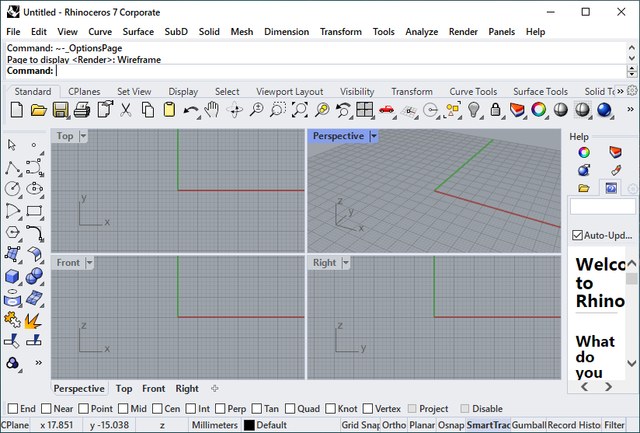Image resolution: width=640 pixels, height=433 pixels.
Task: Select the Rectangle tool in sidebar
Action: [x=33, y=211]
